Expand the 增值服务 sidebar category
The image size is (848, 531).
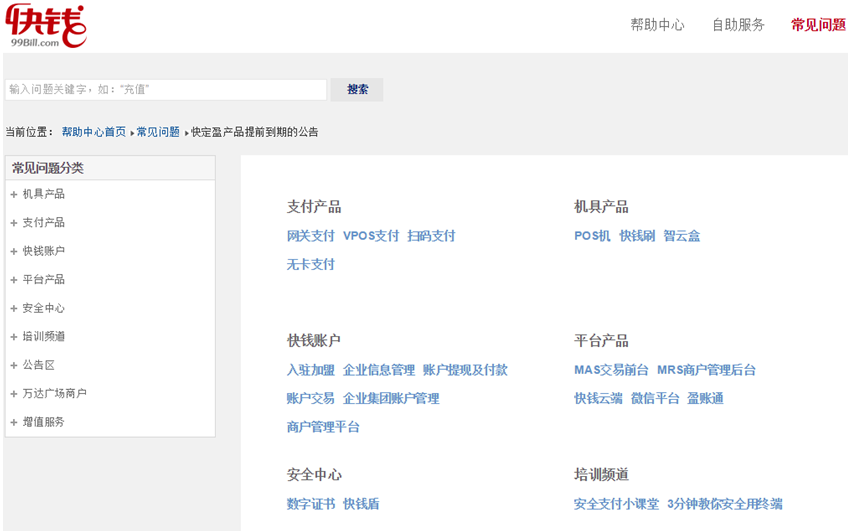click(x=44, y=422)
